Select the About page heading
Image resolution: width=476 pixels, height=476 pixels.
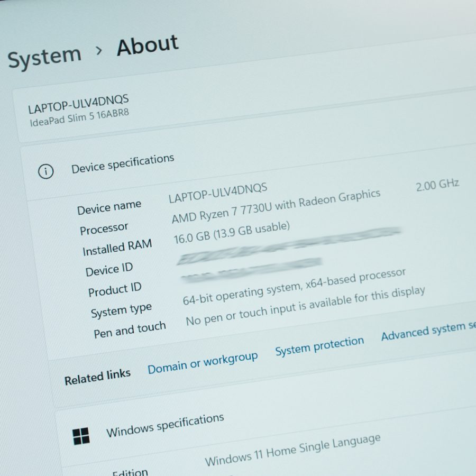148,45
